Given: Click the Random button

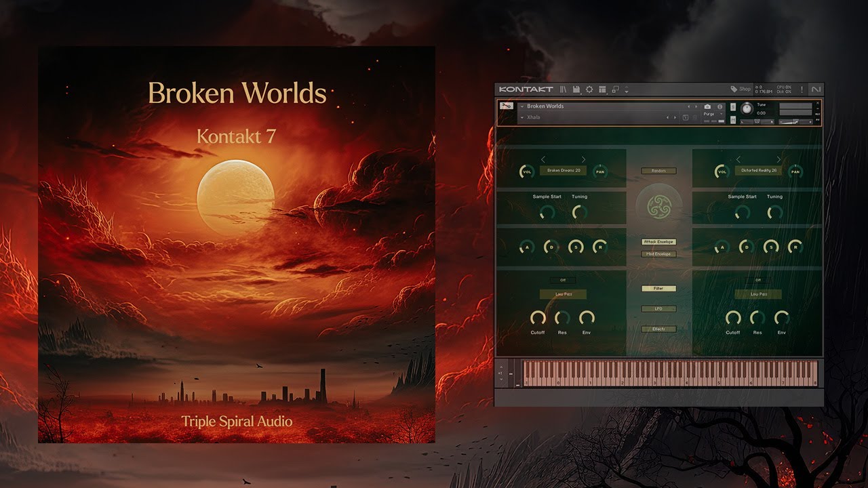Looking at the screenshot, I should (658, 171).
